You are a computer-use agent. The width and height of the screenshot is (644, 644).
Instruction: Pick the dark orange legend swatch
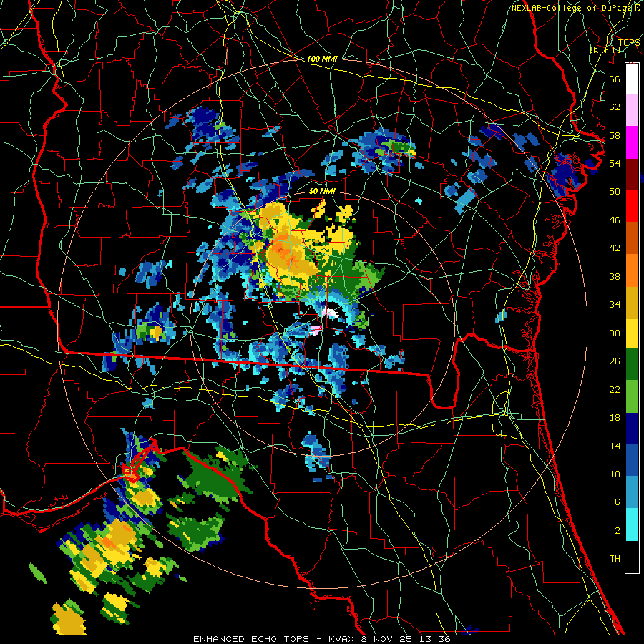click(632, 238)
